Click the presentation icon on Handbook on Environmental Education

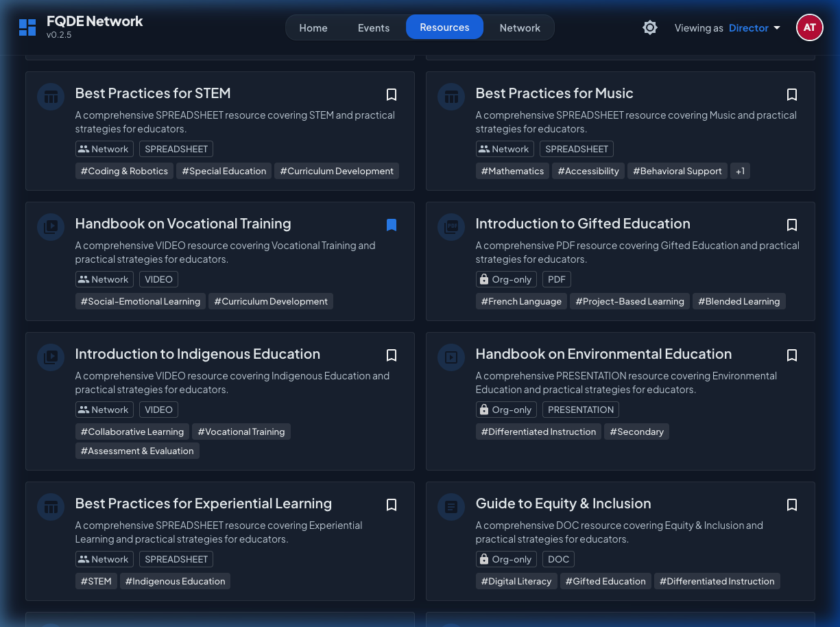coord(451,357)
